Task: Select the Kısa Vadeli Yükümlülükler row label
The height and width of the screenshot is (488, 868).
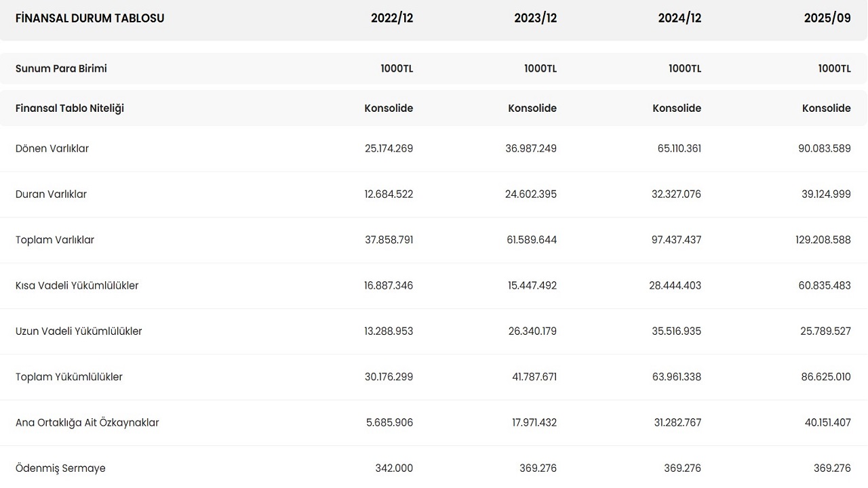Action: pyautogui.click(x=77, y=285)
